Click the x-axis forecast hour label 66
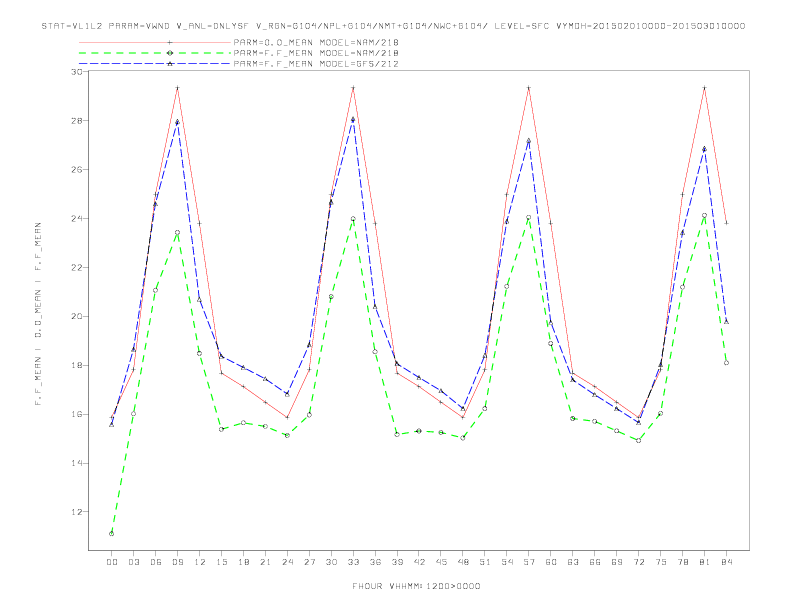The width and height of the screenshot is (792, 612). click(595, 562)
